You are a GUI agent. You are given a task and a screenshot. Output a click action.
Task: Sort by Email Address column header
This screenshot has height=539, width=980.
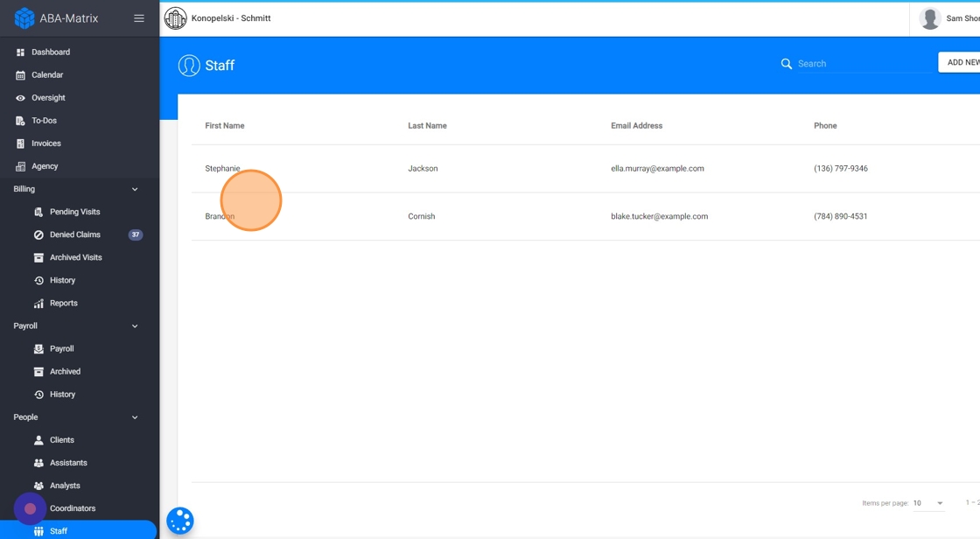pyautogui.click(x=637, y=126)
